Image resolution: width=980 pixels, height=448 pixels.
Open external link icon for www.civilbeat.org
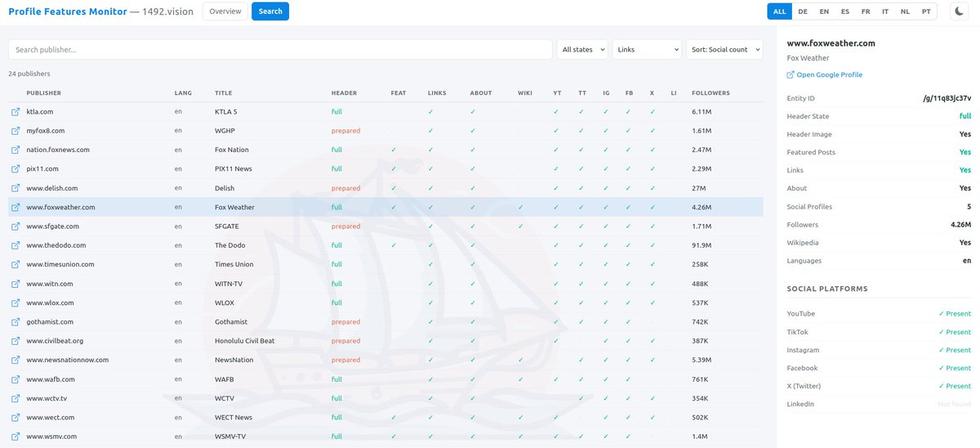[x=16, y=341]
